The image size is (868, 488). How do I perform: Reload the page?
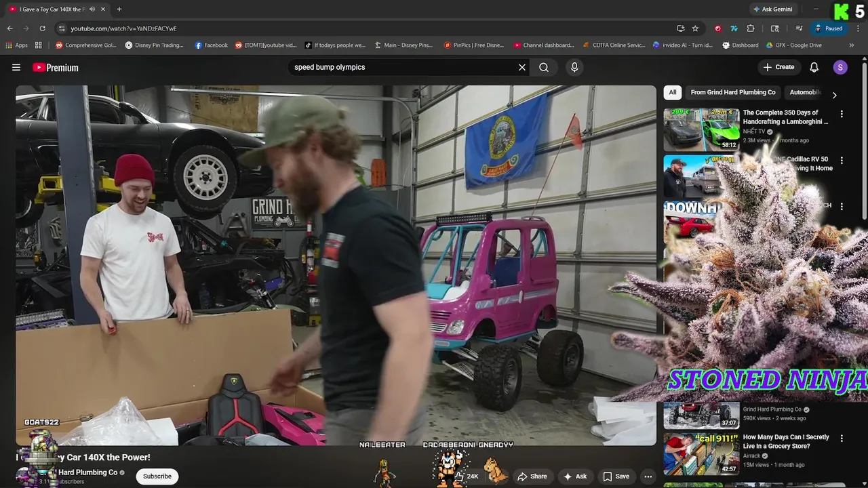pyautogui.click(x=42, y=28)
